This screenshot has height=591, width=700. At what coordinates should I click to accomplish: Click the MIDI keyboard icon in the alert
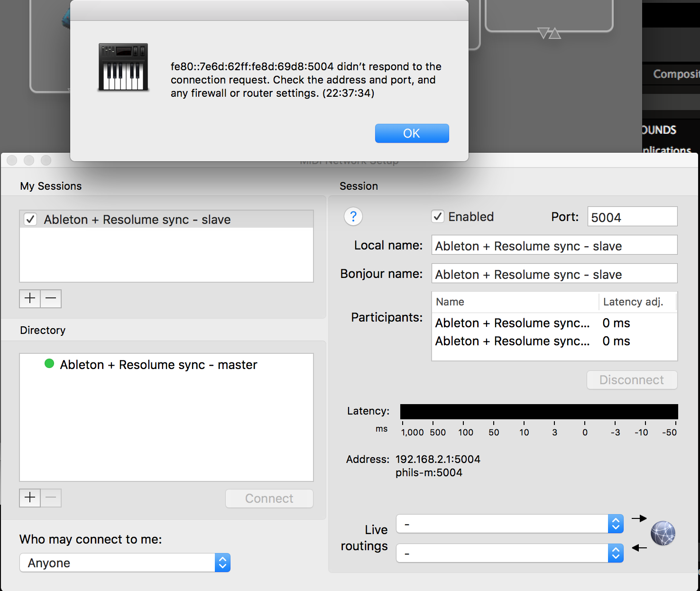click(x=123, y=67)
